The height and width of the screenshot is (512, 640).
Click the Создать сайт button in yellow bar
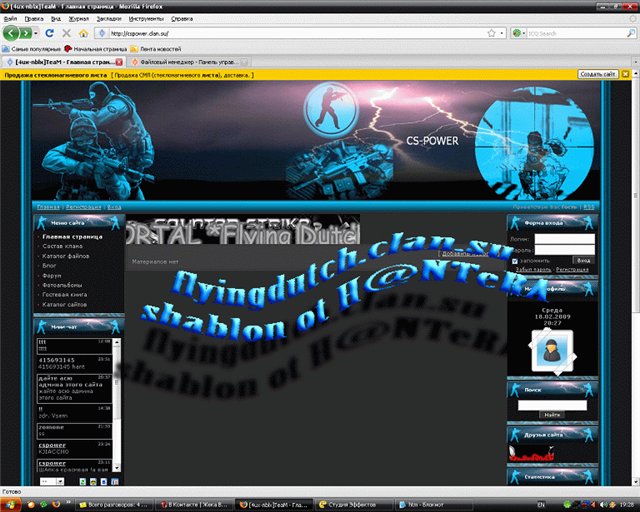598,74
